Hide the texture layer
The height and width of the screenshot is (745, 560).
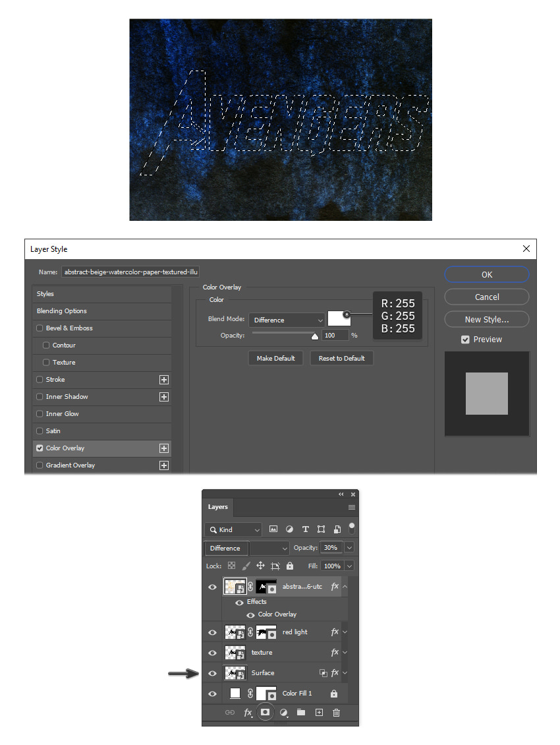click(x=212, y=652)
